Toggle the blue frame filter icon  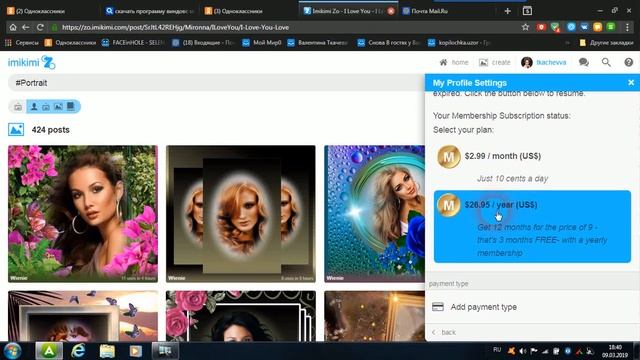tap(46, 107)
